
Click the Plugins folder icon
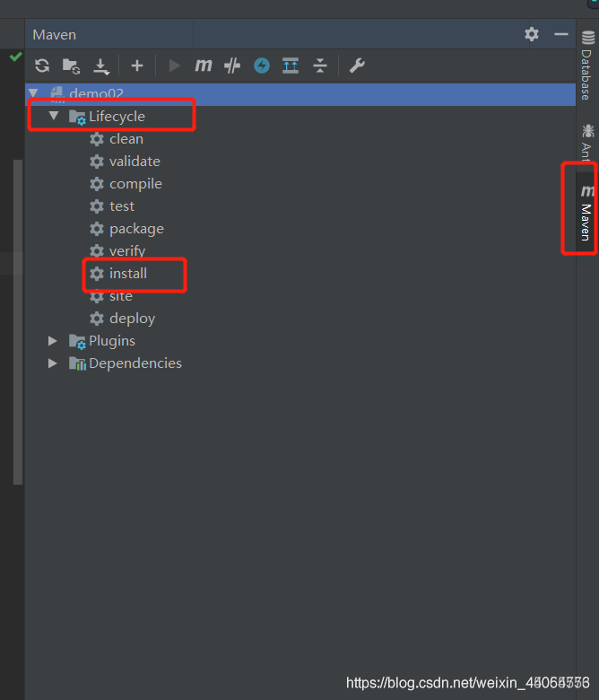click(x=77, y=342)
